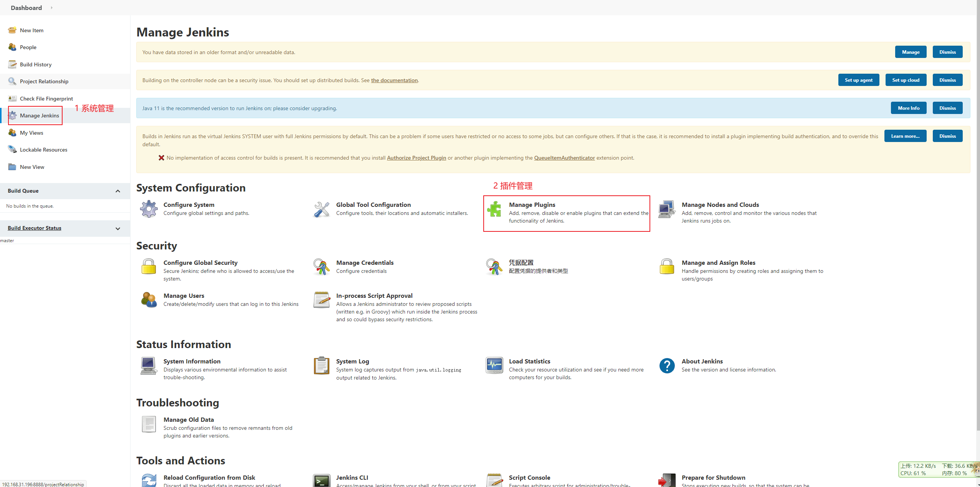Click the Configure Global Security padlock icon

[149, 267]
